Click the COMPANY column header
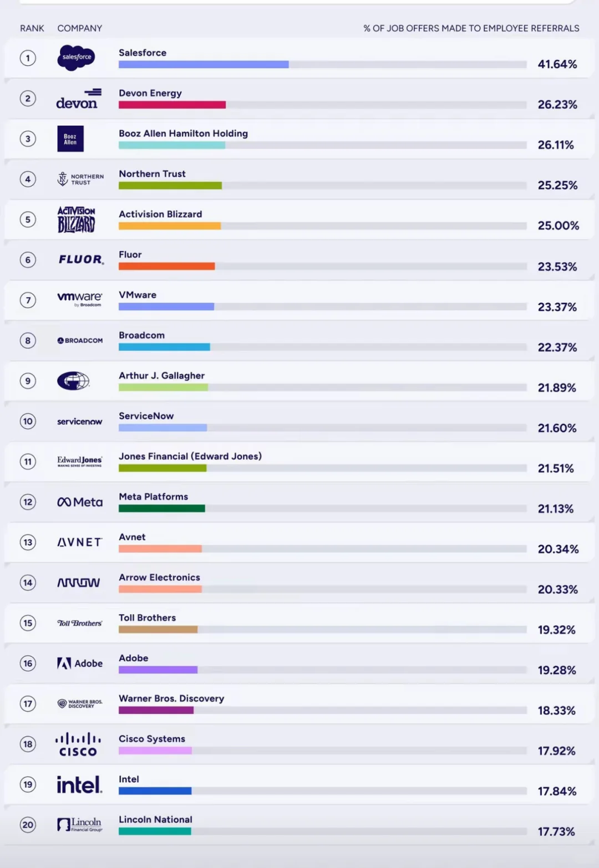599x868 pixels. tap(80, 28)
